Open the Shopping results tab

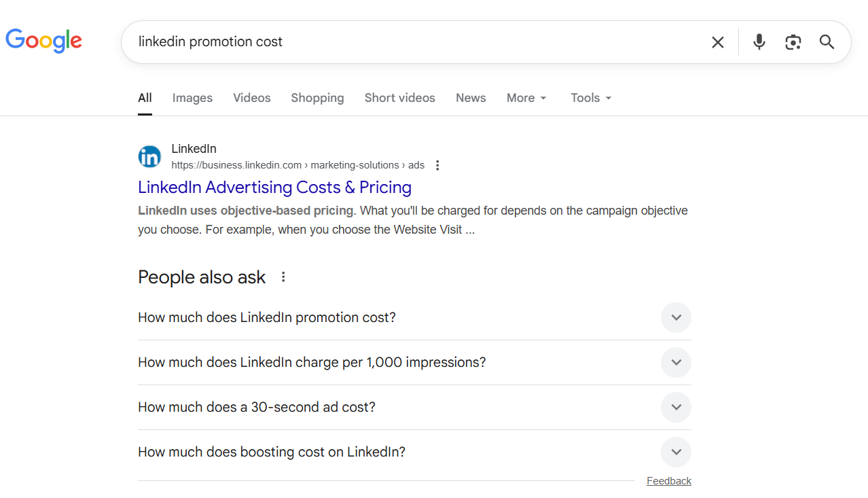click(x=317, y=98)
